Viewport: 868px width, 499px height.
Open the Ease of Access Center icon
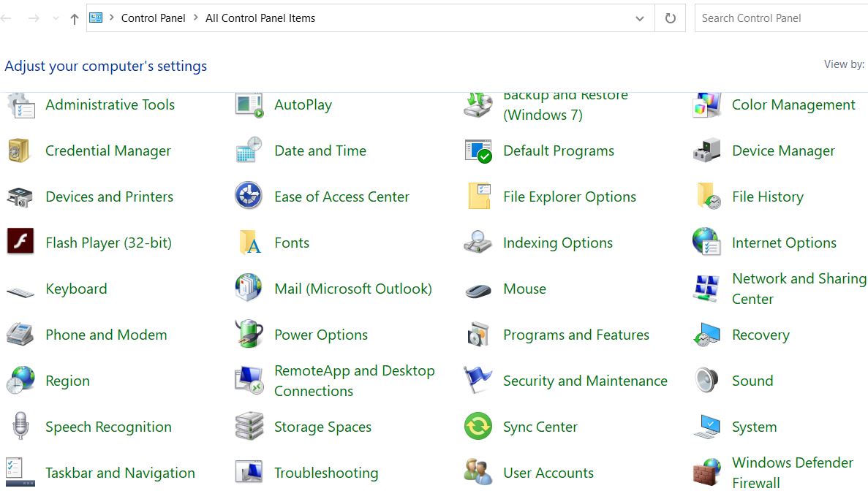249,195
